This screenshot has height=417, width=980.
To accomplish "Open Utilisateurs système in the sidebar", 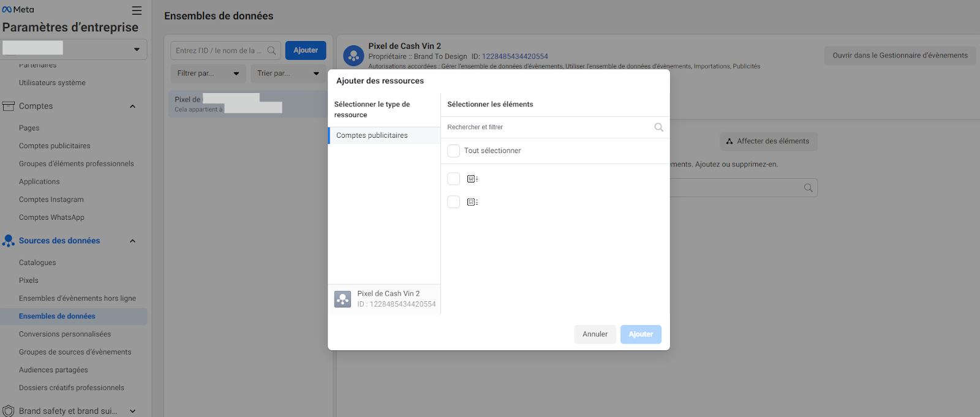I will (52, 83).
